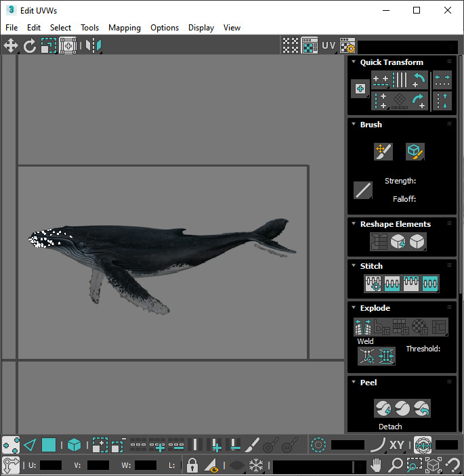The image size is (464, 476).
Task: Click the Relax Until Flat icon
Action: coord(398,242)
